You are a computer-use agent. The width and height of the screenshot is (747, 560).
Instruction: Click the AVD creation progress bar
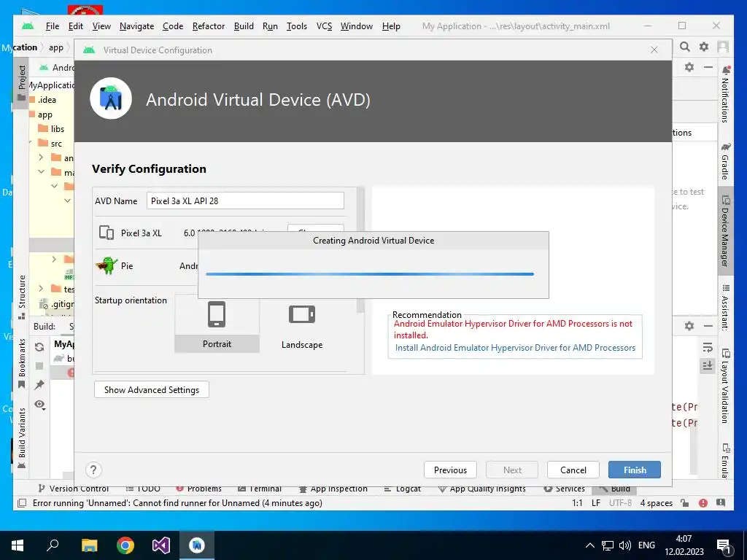[370, 274]
